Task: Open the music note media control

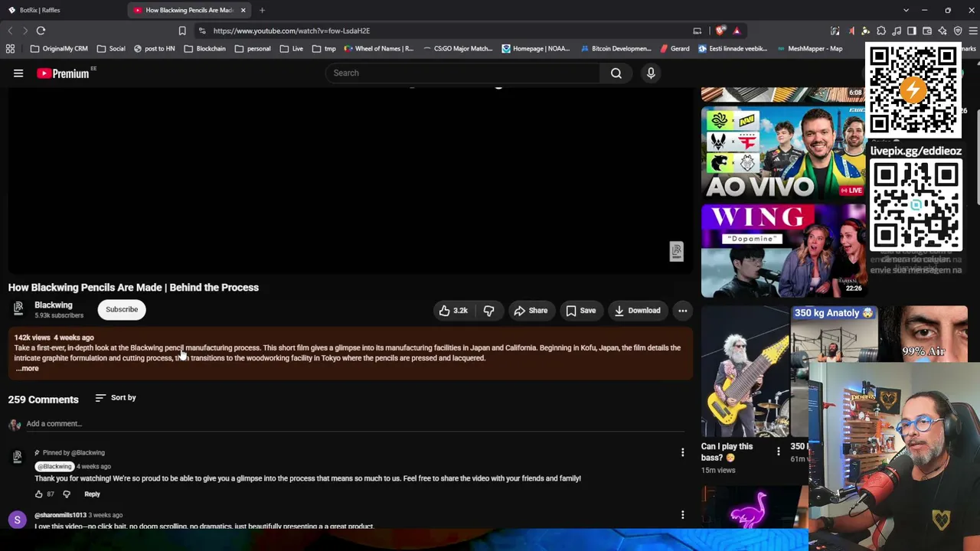Action: (897, 31)
